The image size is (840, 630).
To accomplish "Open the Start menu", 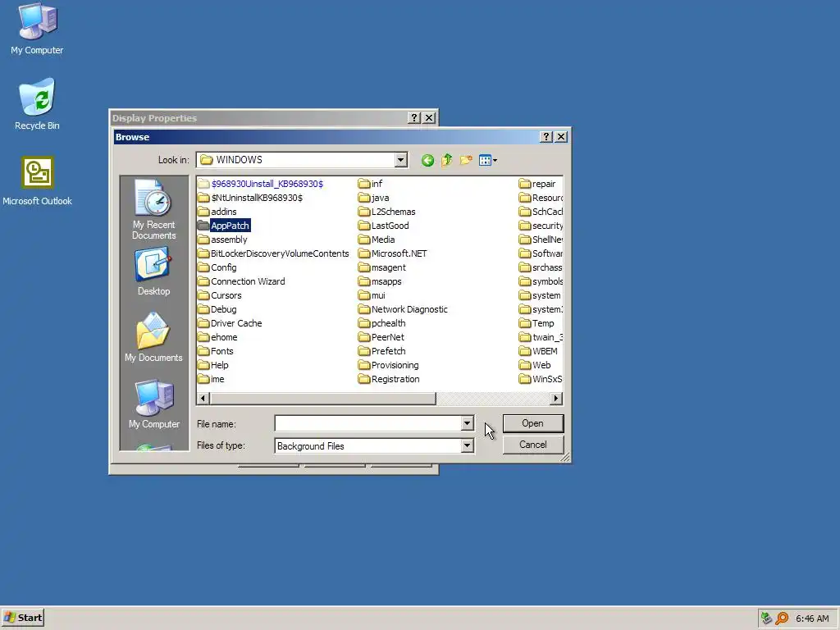I will pyautogui.click(x=22, y=618).
